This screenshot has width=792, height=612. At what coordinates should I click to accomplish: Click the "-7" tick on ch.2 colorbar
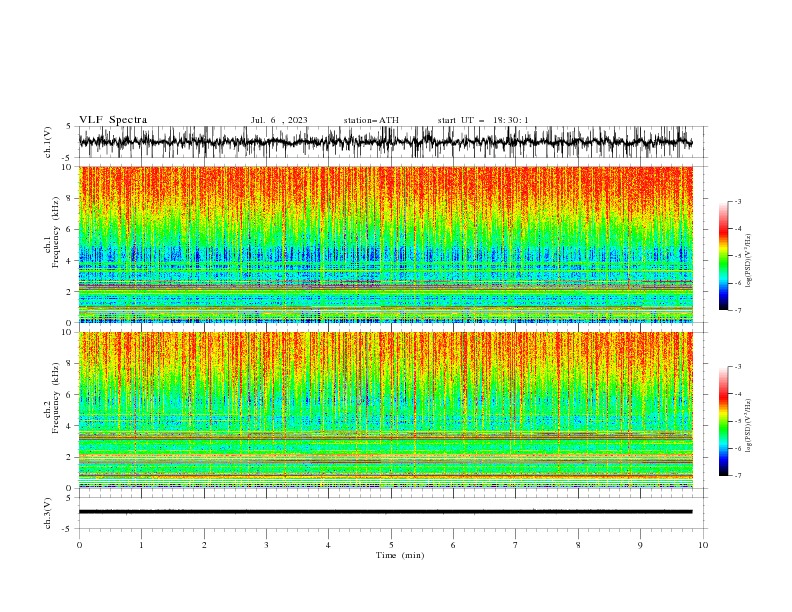[737, 476]
